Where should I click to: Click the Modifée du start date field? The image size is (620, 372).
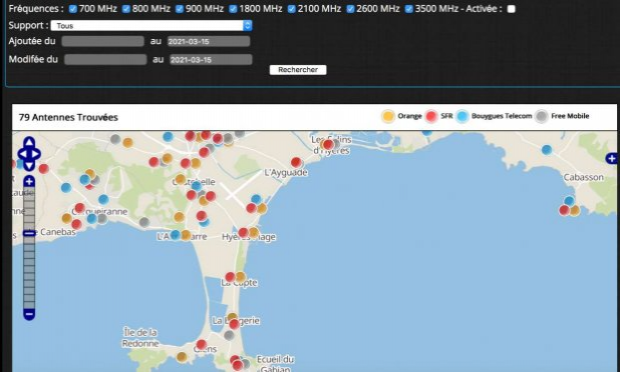pos(106,59)
